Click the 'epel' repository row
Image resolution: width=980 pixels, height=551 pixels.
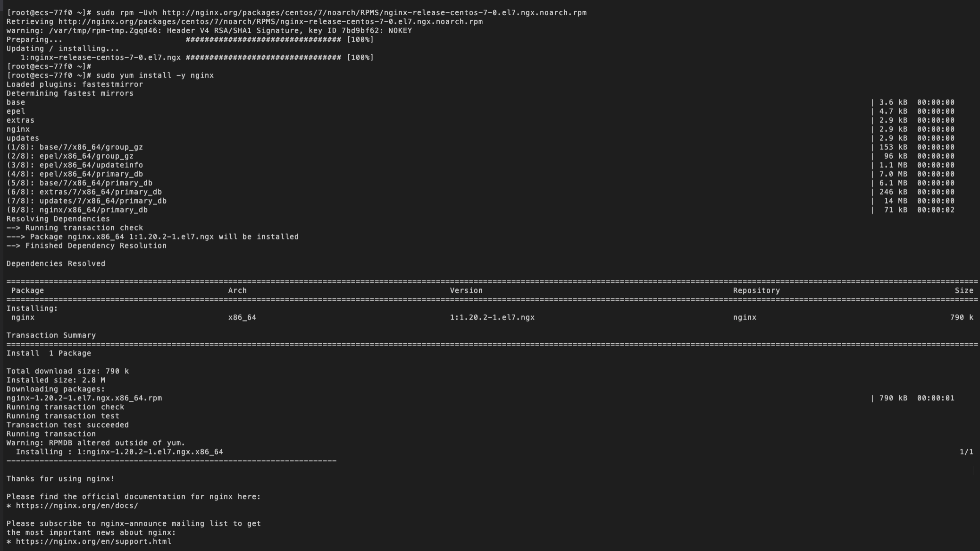480,111
